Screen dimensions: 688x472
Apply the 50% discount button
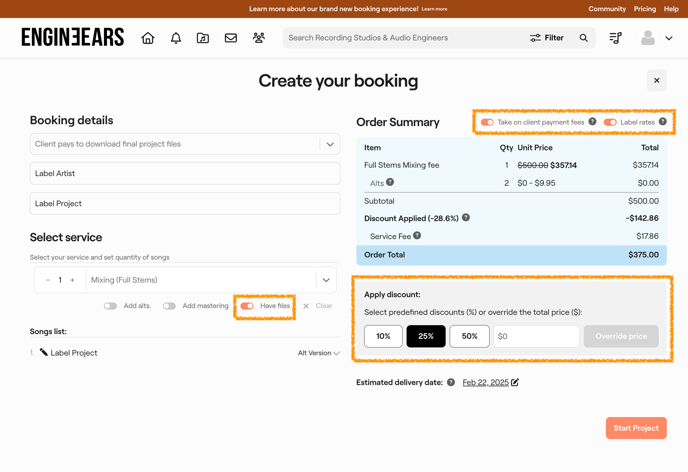(x=469, y=336)
